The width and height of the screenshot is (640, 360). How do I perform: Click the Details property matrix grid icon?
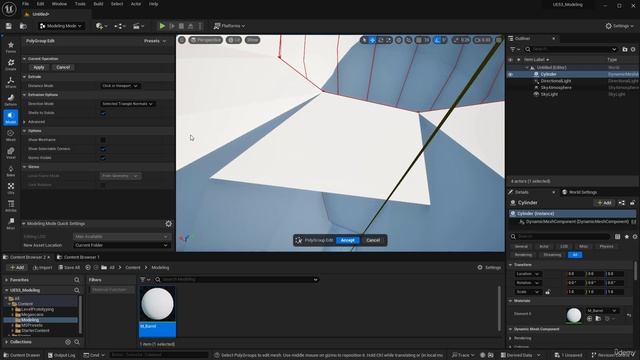(618, 236)
